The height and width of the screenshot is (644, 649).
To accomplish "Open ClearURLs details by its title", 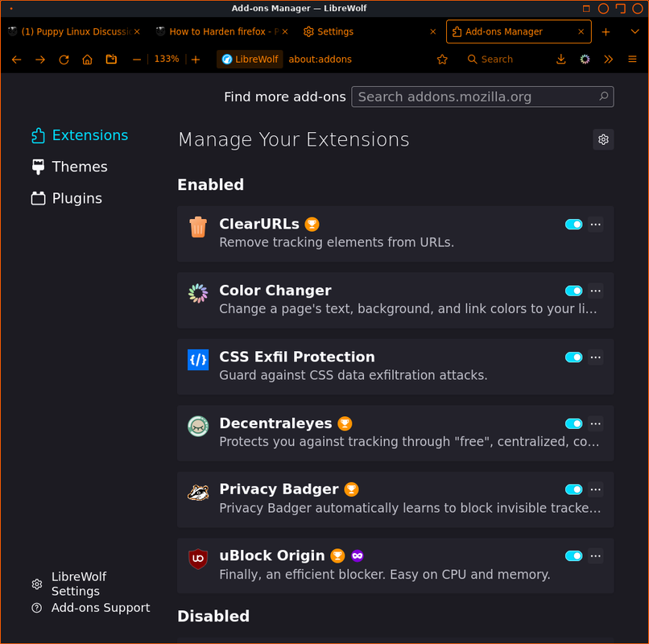I will tap(259, 224).
